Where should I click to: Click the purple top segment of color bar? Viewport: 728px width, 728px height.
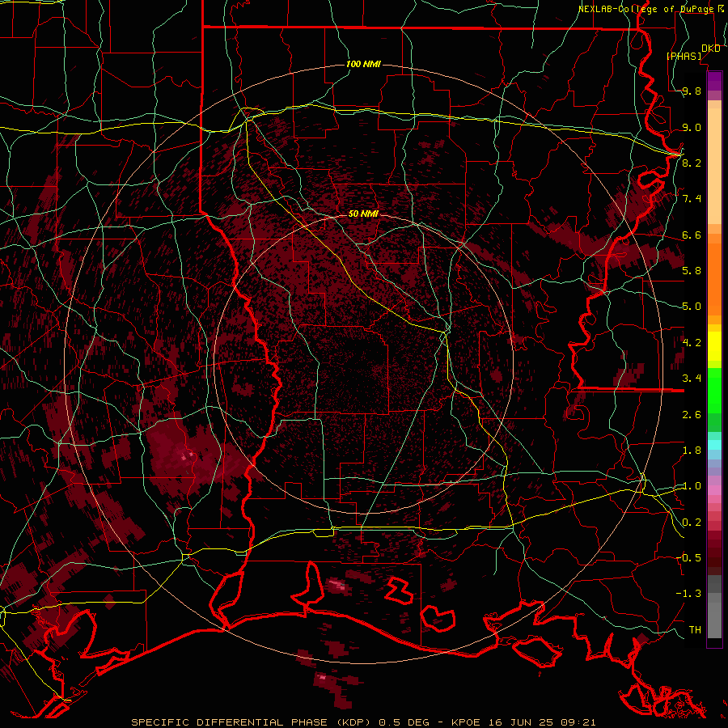pos(714,81)
